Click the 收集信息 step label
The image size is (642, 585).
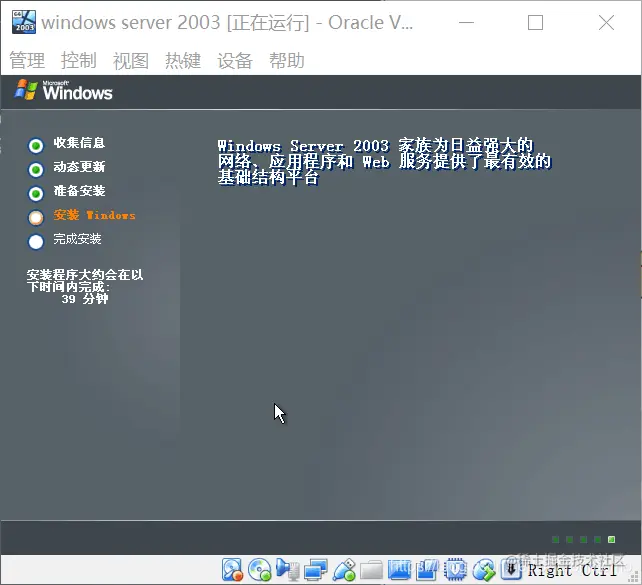pyautogui.click(x=79, y=142)
